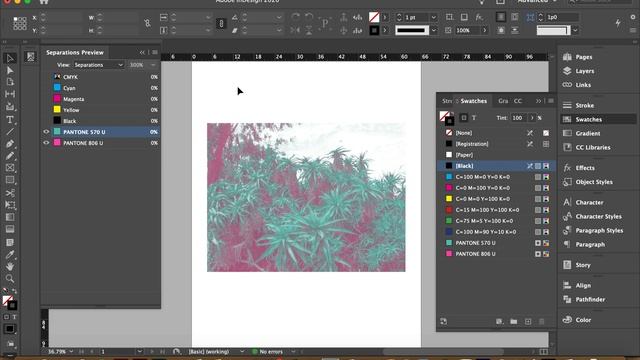Show the Magenta separation plate
This screenshot has height=360, width=640.
(x=46, y=99)
